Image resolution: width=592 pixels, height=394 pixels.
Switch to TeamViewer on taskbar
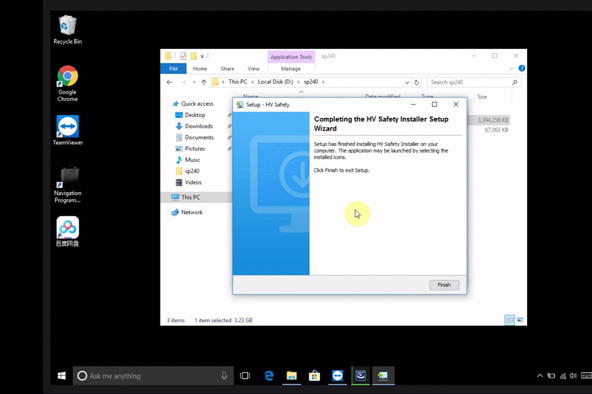point(338,376)
